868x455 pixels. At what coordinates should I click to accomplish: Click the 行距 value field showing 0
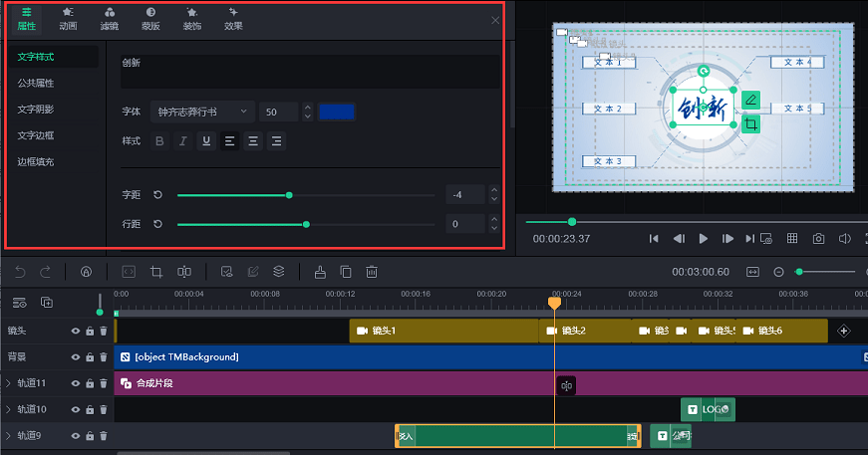point(465,224)
